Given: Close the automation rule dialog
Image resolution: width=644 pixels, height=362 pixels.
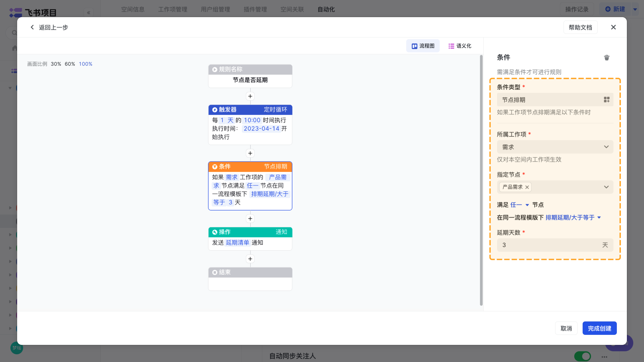Looking at the screenshot, I should [613, 27].
